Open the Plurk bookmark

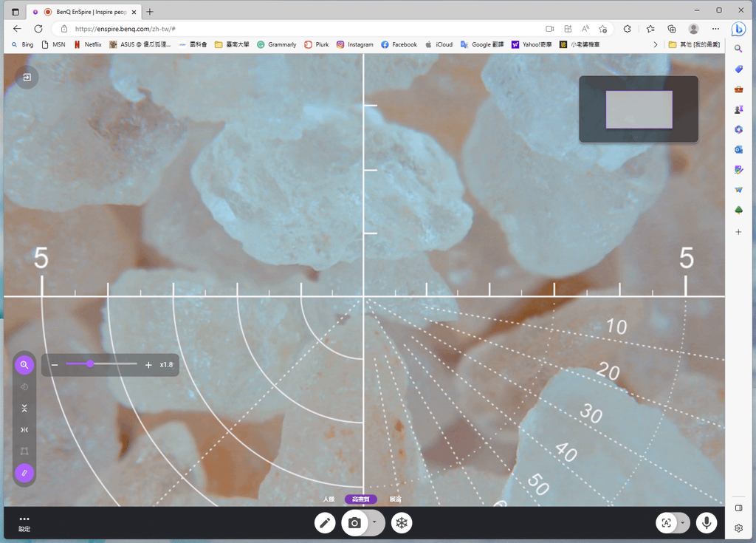pyautogui.click(x=316, y=44)
